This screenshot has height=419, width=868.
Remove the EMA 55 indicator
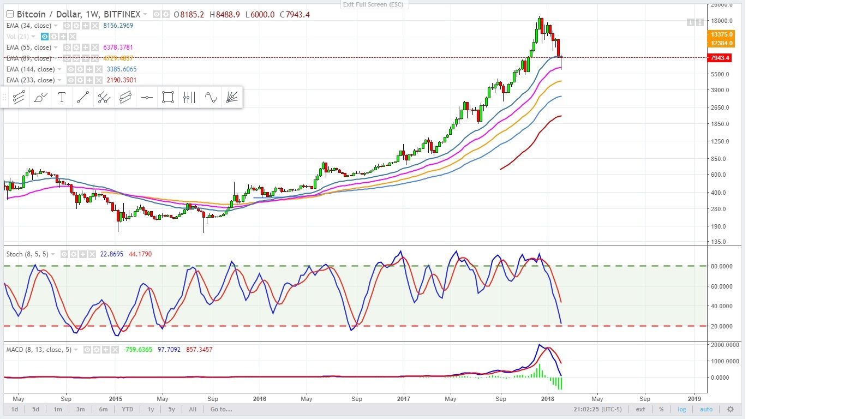[x=95, y=47]
